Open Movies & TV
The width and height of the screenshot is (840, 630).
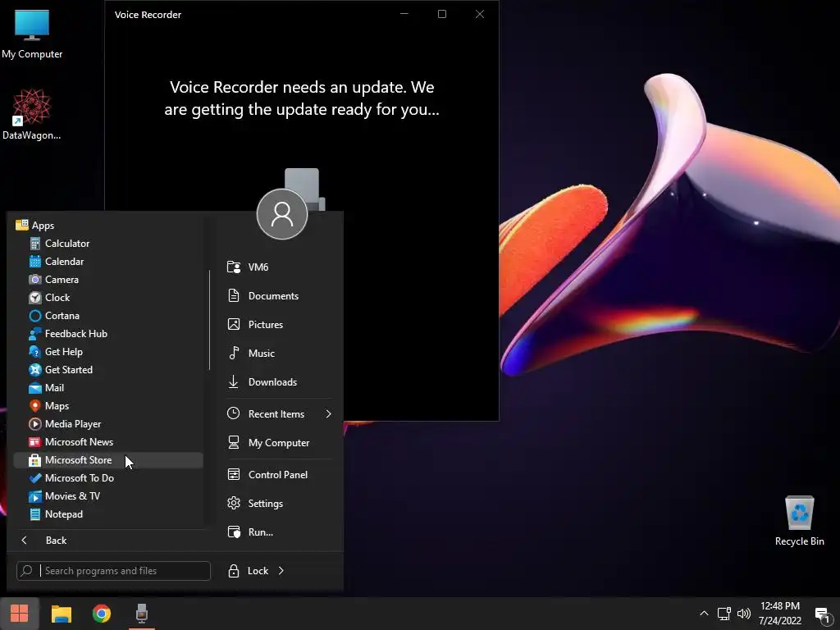[x=108, y=496]
